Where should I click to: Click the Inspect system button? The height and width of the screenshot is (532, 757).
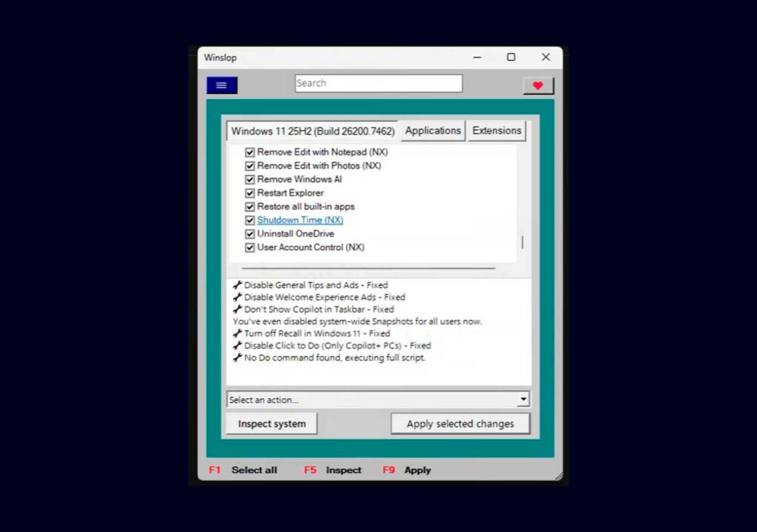271,424
